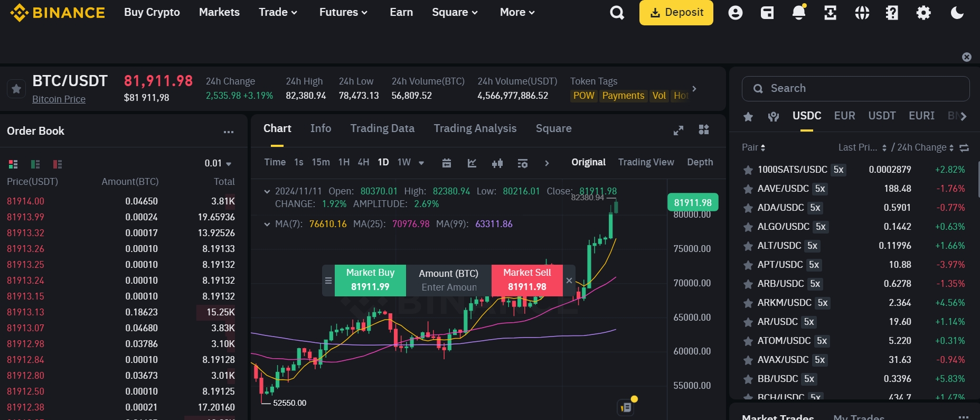
Task: Open the help question-mark icon
Action: (x=892, y=13)
